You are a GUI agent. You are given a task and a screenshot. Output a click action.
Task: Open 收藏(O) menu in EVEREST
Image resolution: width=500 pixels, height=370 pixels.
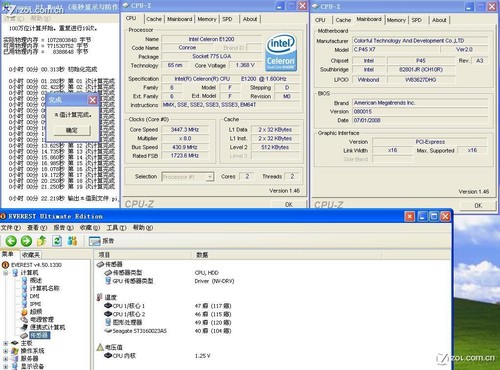pos(90,228)
